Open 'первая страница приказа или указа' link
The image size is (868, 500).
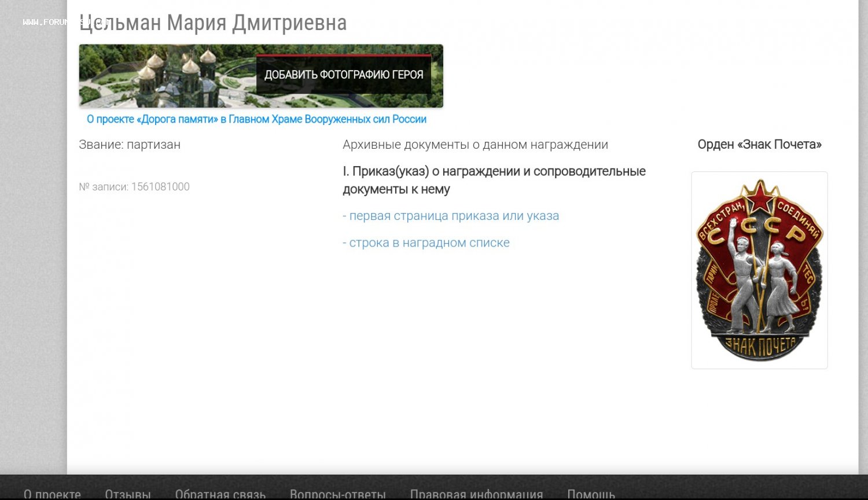(451, 216)
